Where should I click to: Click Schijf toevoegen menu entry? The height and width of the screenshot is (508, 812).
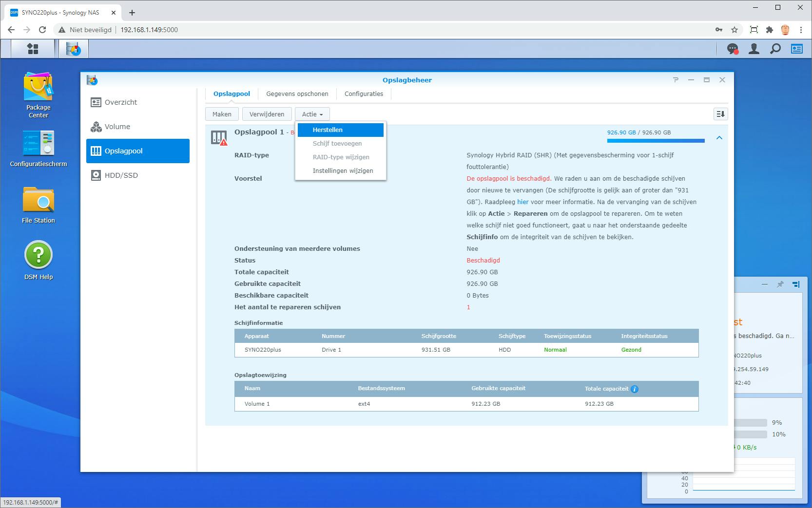pos(341,144)
